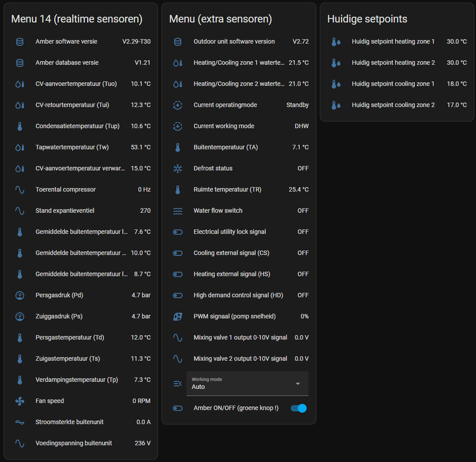Toggle the Electrical utility lock signal
The height and width of the screenshot is (462, 476).
click(177, 232)
